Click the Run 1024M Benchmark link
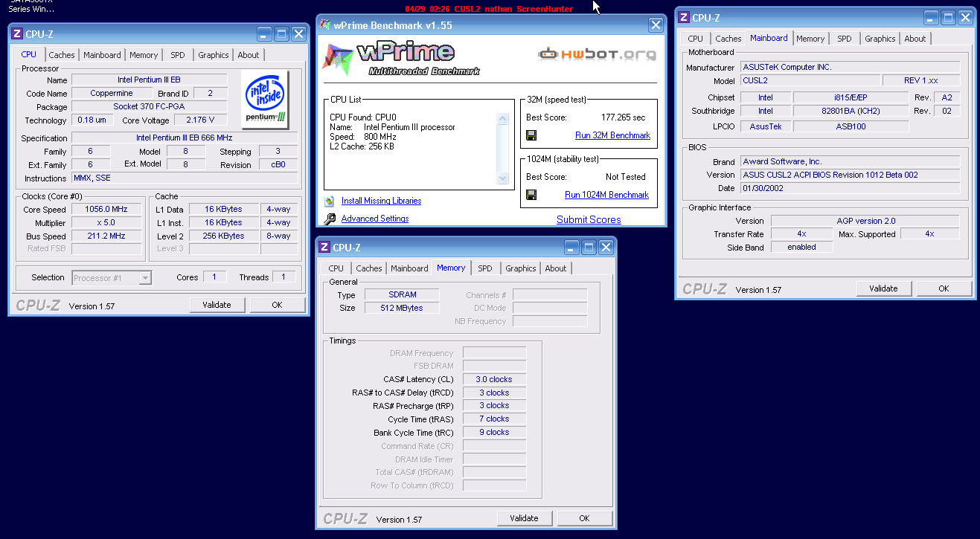This screenshot has width=980, height=539. click(606, 195)
